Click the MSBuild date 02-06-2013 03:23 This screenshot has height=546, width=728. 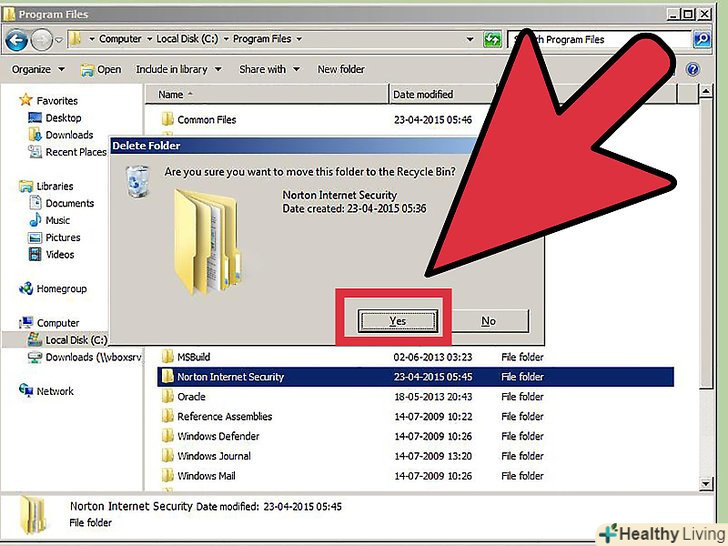[x=433, y=357]
